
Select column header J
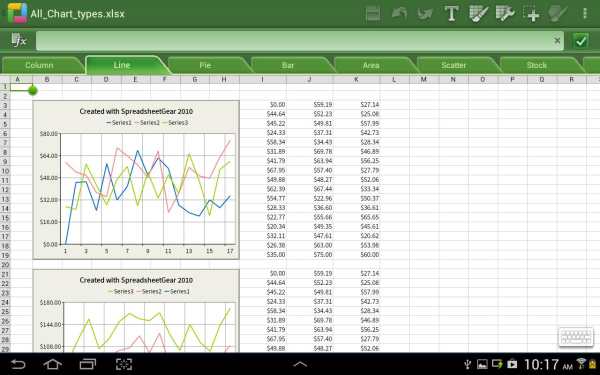coord(310,80)
